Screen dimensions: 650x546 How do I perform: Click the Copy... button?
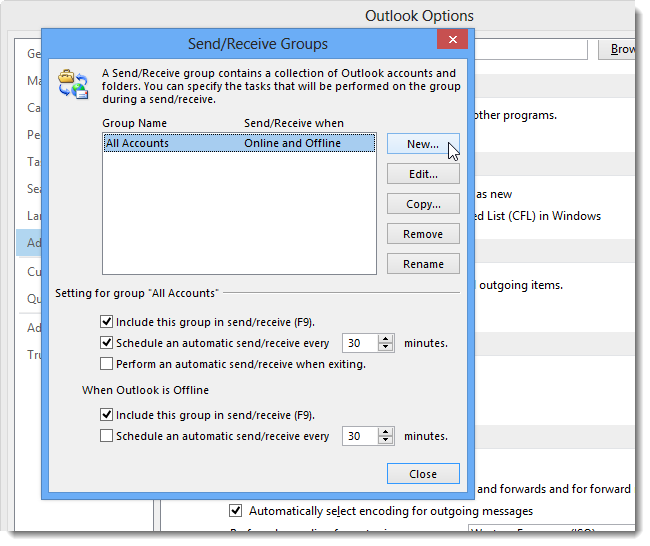click(x=423, y=204)
